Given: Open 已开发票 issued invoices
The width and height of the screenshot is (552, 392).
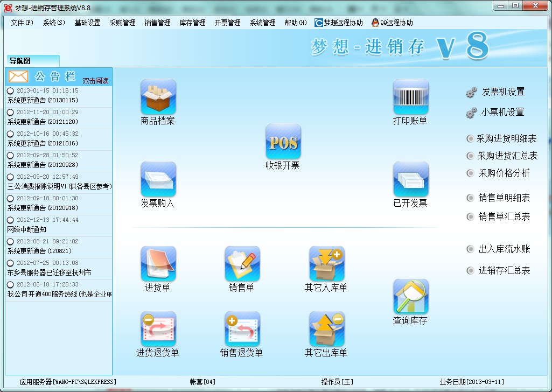Looking at the screenshot, I should pos(411,186).
